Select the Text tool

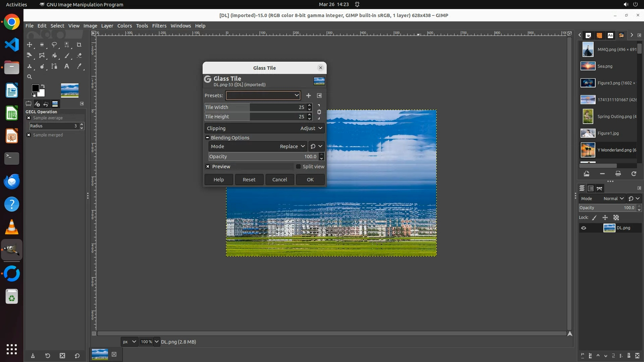coord(67,66)
